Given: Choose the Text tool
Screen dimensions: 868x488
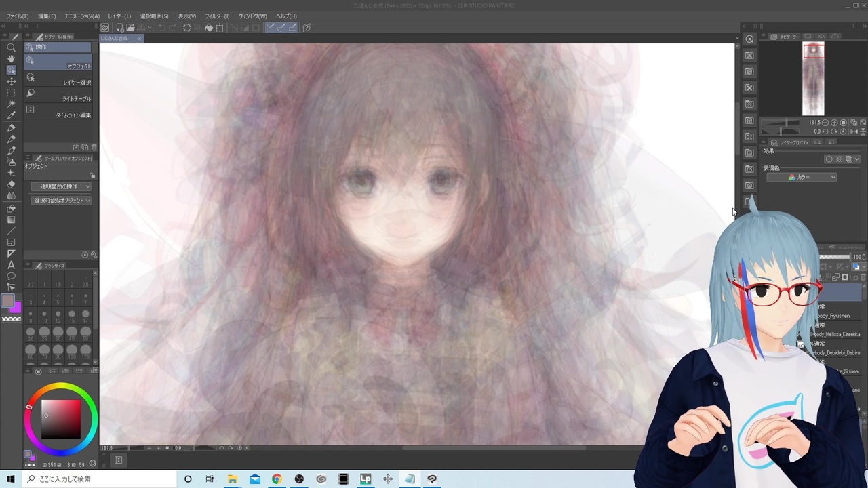Looking at the screenshot, I should pyautogui.click(x=12, y=265).
